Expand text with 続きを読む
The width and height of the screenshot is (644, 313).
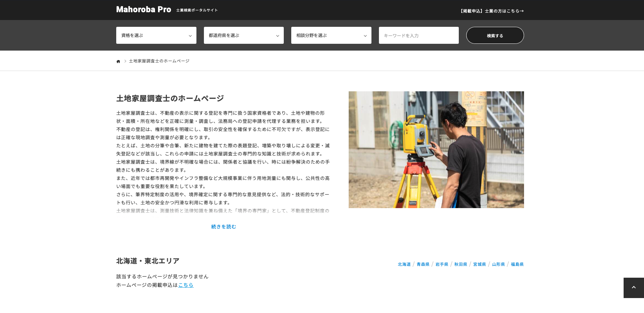tap(223, 226)
